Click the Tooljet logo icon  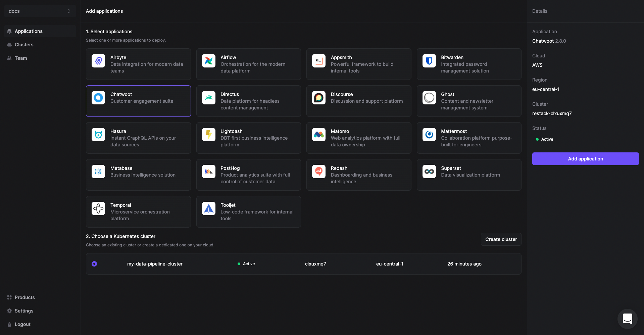[x=209, y=208]
